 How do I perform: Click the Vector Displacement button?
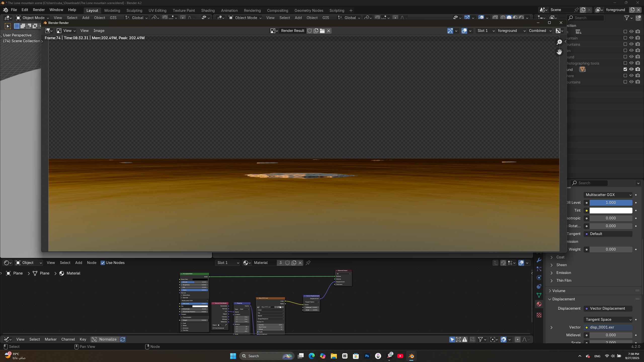click(x=608, y=308)
